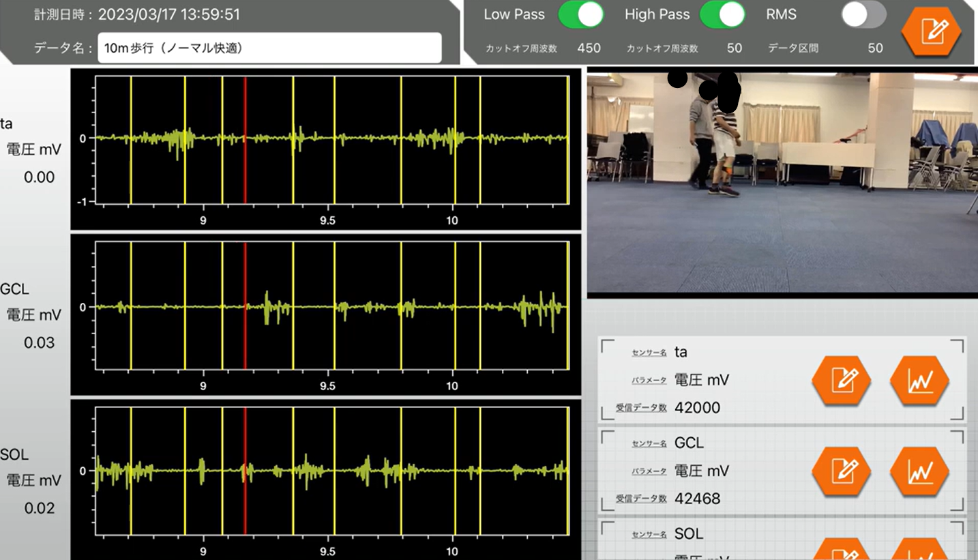The image size is (978, 560).
Task: Disable the Low Pass filter toggle
Action: coord(581,14)
